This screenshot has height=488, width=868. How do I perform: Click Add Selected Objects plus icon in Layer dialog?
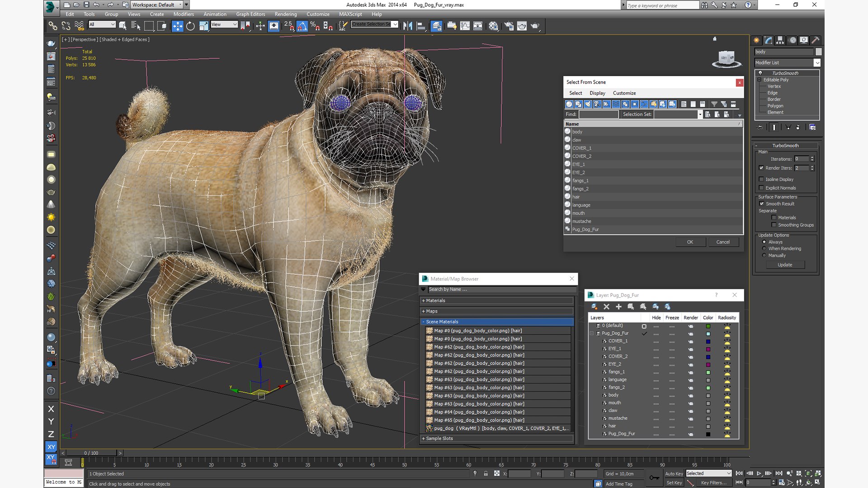coord(618,306)
